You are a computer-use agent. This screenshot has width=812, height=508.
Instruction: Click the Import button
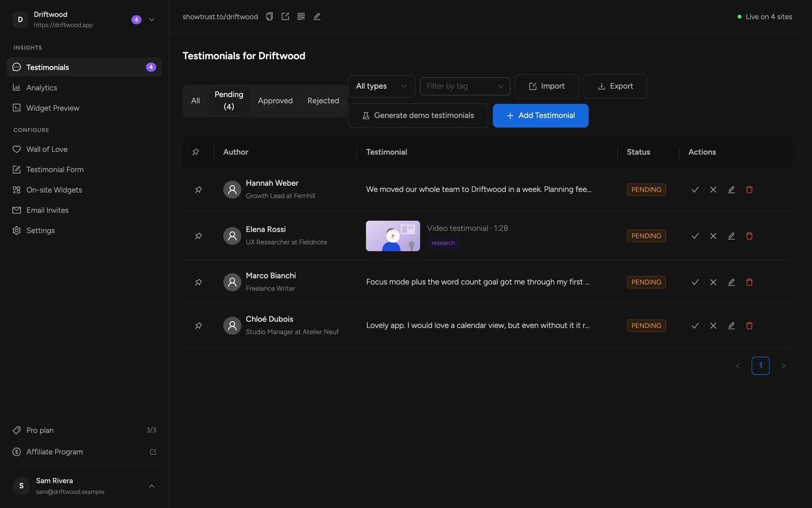[x=546, y=86]
